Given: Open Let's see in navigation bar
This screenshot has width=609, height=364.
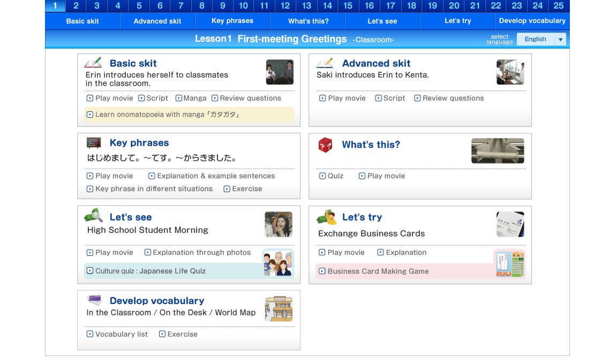Looking at the screenshot, I should click(382, 21).
